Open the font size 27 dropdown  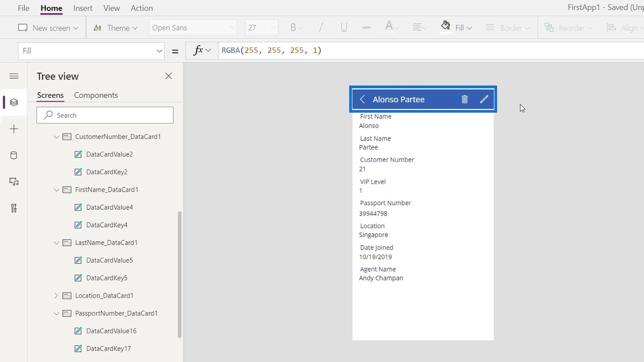pyautogui.click(x=262, y=28)
